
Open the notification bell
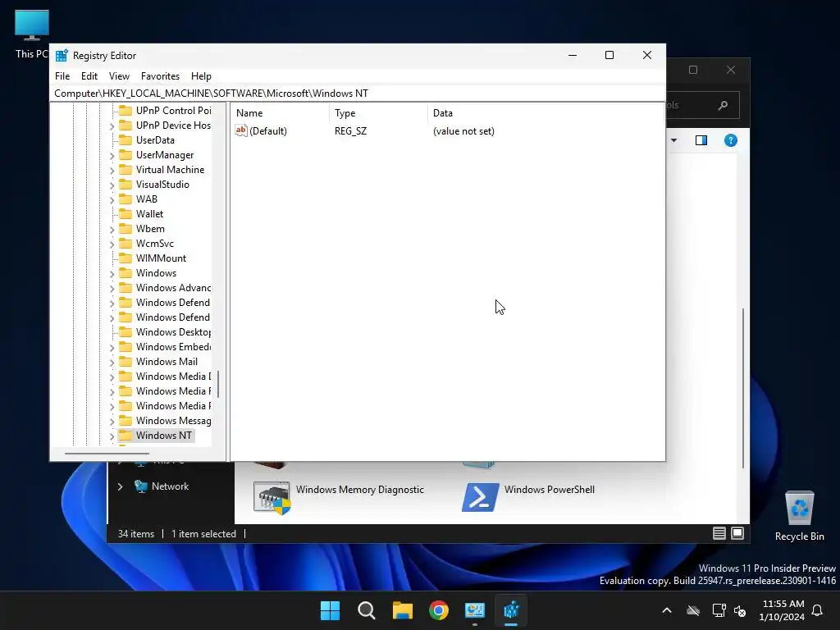[818, 610]
